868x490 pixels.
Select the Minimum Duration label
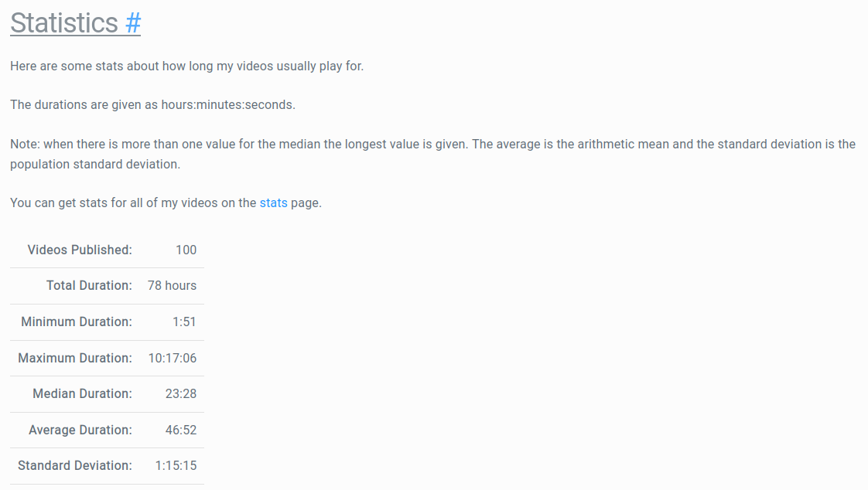click(77, 322)
